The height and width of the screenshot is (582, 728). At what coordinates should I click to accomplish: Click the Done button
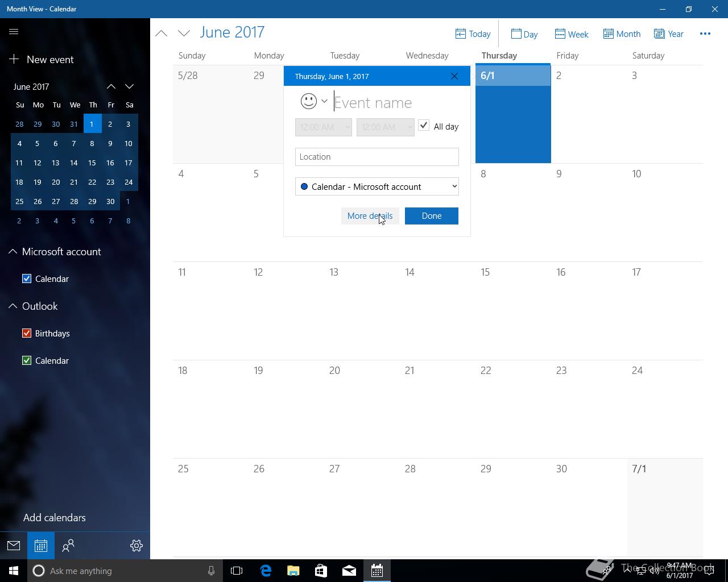(432, 216)
